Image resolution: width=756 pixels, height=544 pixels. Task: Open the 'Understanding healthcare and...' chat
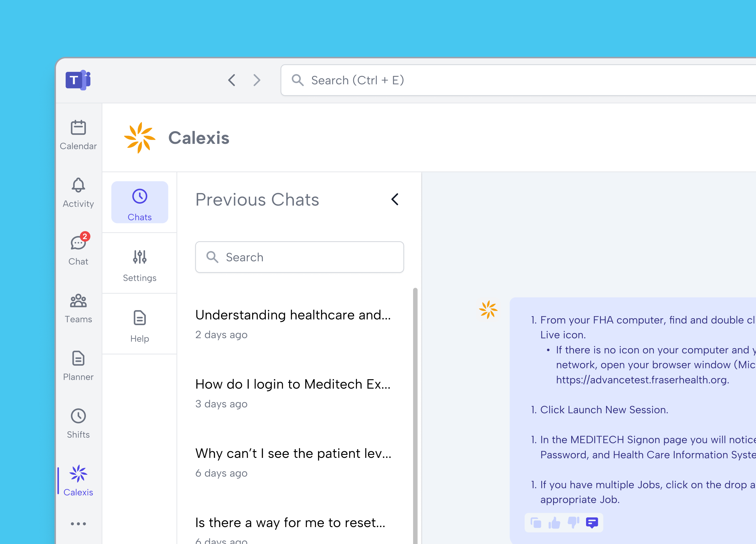pos(293,315)
